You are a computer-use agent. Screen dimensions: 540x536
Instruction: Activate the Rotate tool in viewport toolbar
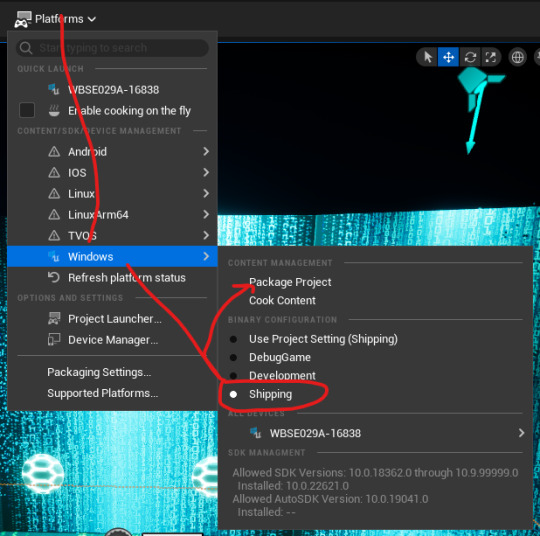(470, 57)
